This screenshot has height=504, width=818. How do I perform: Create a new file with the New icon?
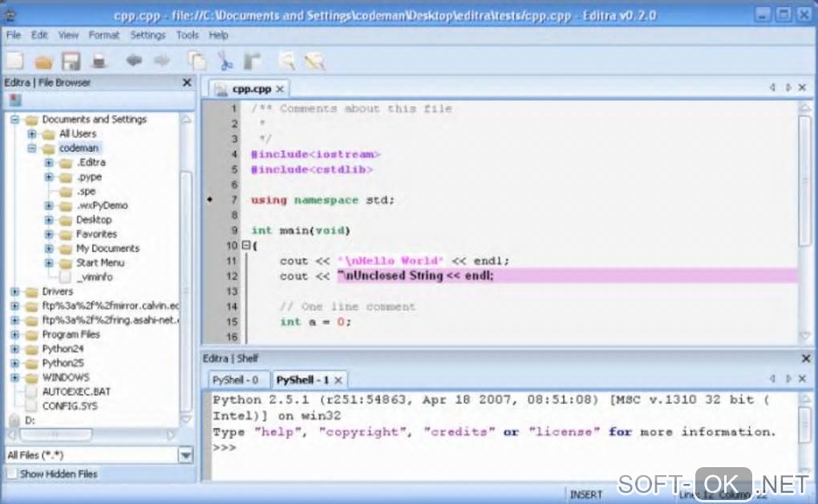[x=15, y=61]
